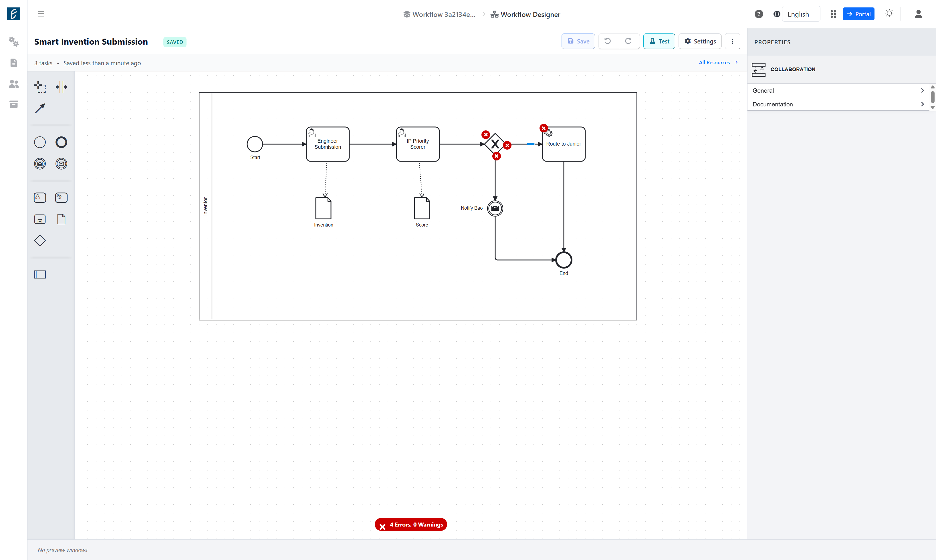936x560 pixels.
Task: Open the user account icon
Action: pyautogui.click(x=918, y=14)
